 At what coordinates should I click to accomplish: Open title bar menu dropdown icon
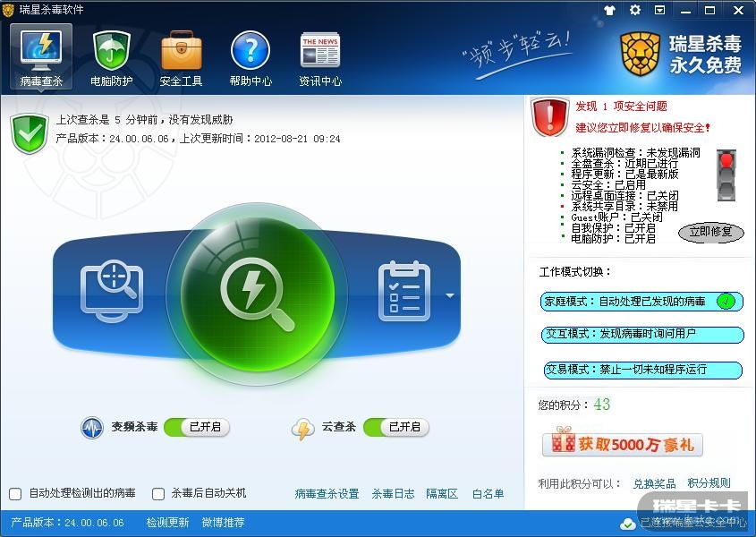coord(660,10)
